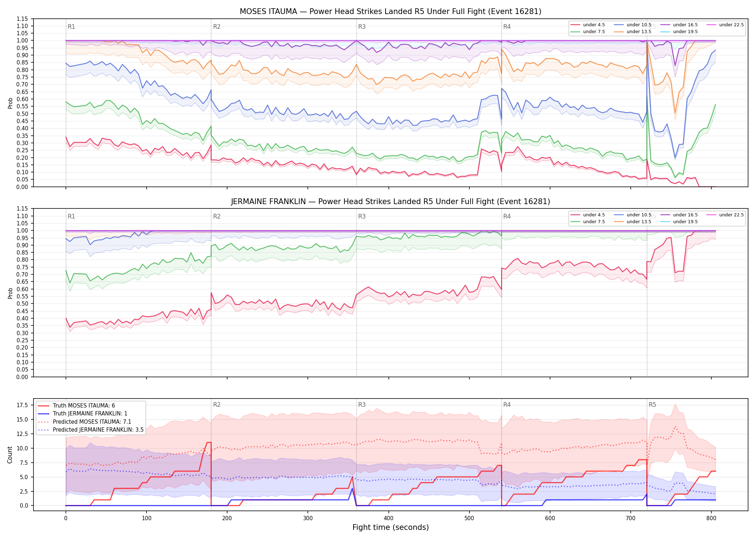The height and width of the screenshot is (540, 756).
Task: Click the R5 round marker in the Count chart
Action: tap(652, 405)
